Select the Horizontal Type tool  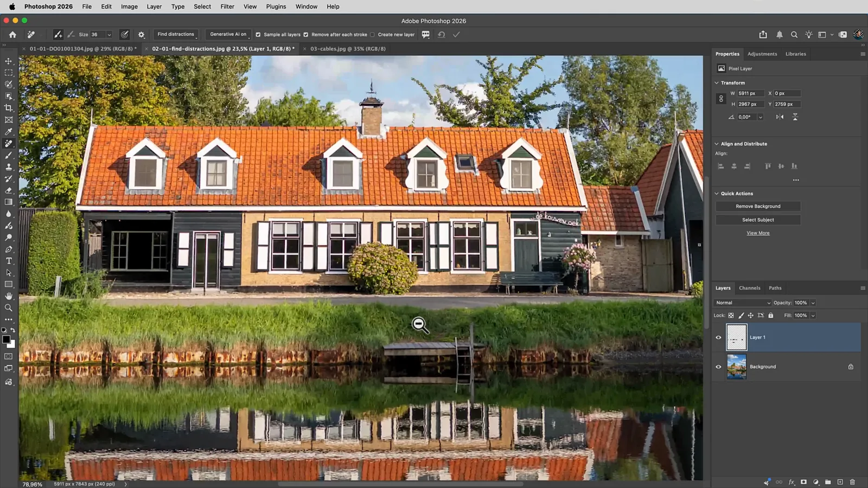[x=9, y=261]
